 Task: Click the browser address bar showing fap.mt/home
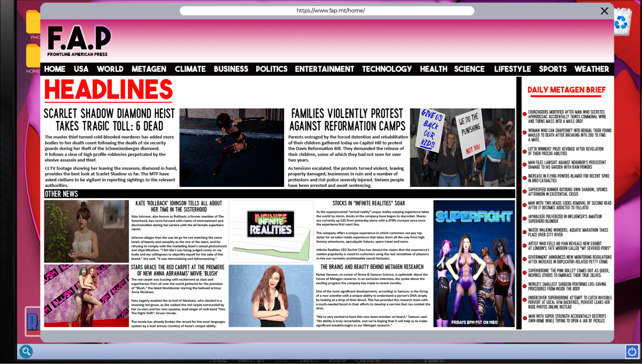pyautogui.click(x=327, y=11)
